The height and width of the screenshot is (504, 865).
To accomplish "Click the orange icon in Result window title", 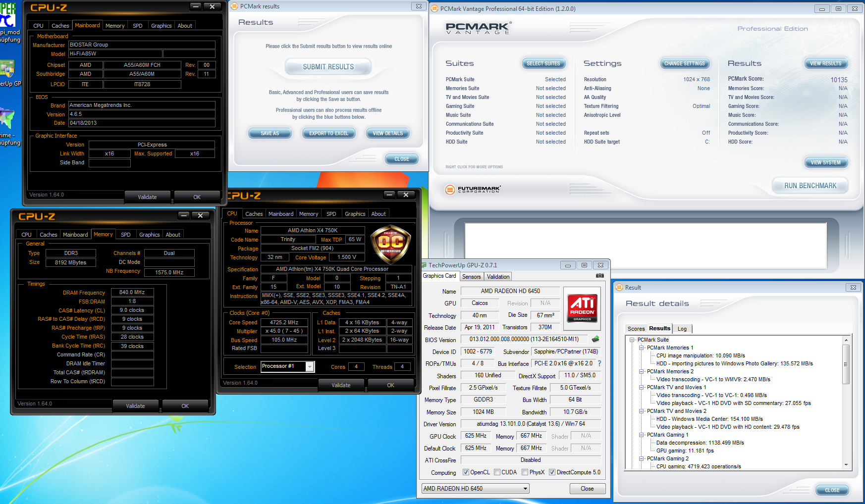I will [x=619, y=287].
